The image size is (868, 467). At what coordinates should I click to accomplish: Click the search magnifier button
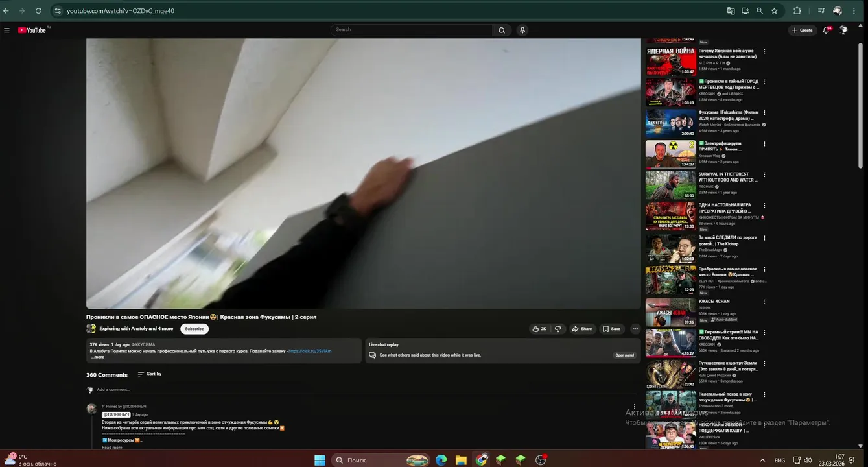point(502,30)
